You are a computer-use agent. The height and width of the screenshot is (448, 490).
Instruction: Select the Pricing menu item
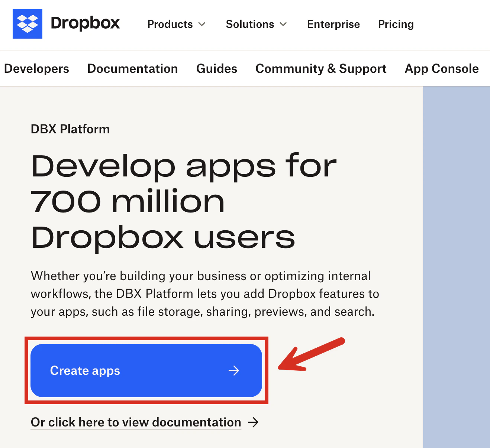396,24
